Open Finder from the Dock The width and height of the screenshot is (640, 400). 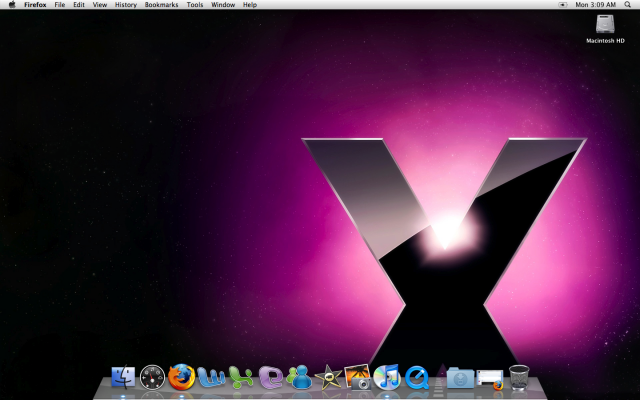[123, 376]
